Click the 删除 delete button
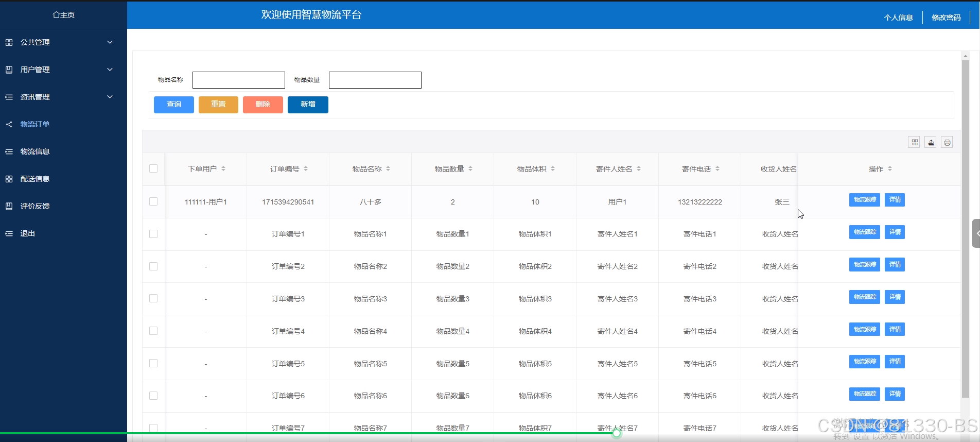 (263, 105)
